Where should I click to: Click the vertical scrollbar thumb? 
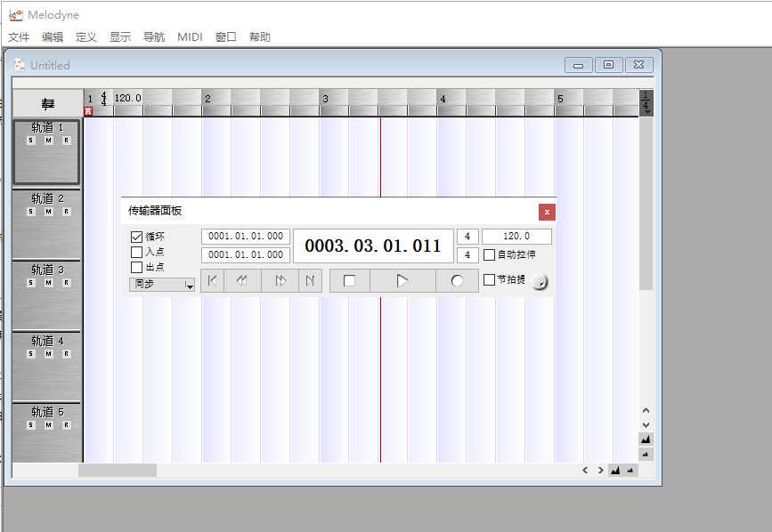pyautogui.click(x=646, y=204)
